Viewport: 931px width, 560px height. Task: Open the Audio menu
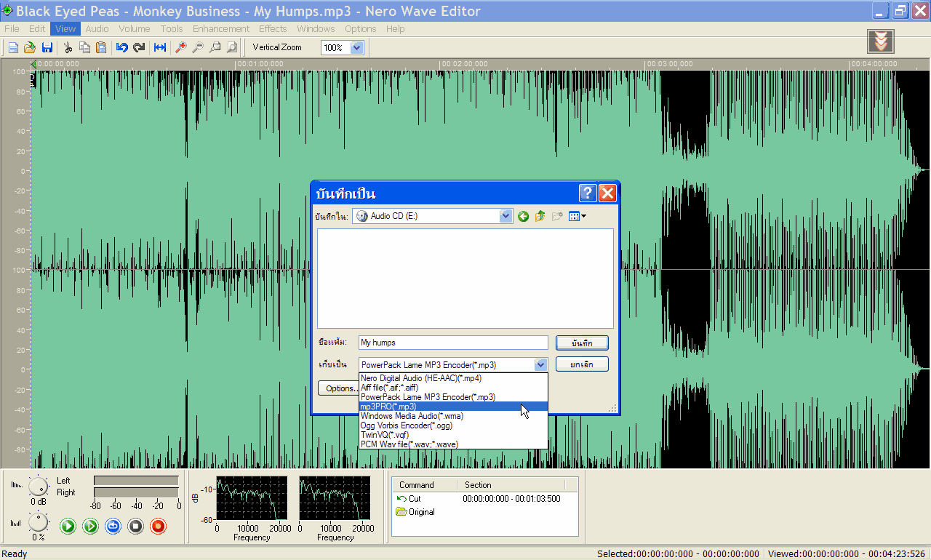pyautogui.click(x=97, y=29)
